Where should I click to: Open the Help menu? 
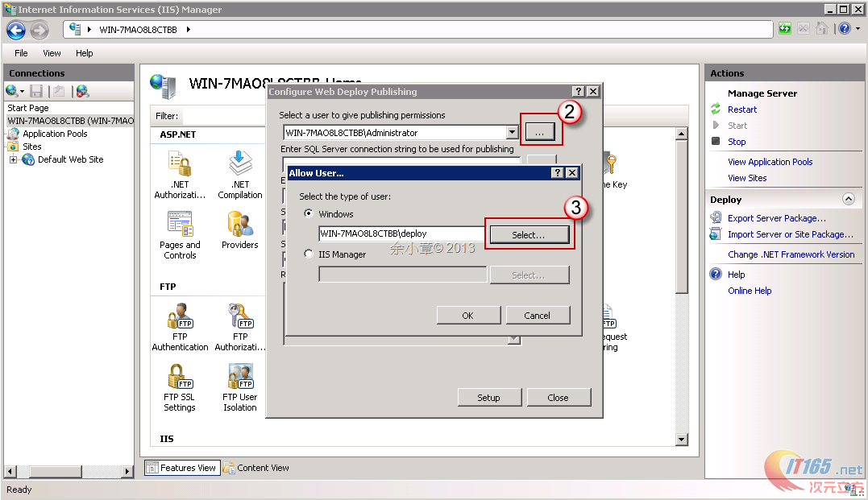84,53
